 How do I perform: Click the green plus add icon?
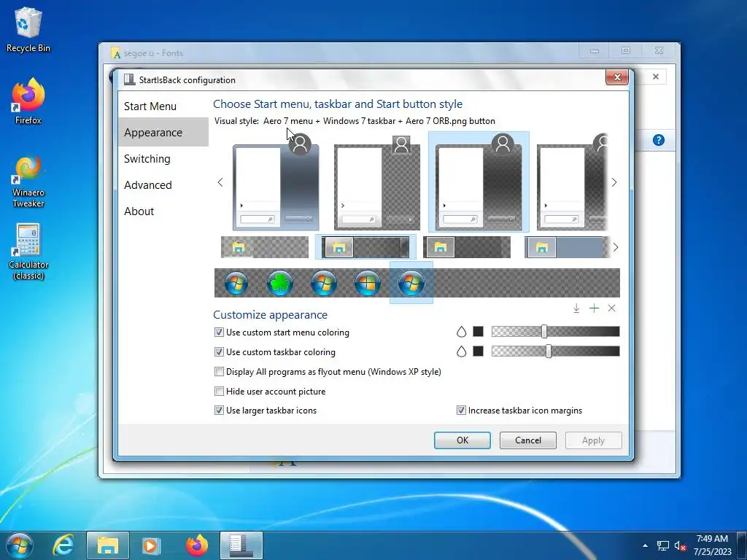click(x=594, y=308)
